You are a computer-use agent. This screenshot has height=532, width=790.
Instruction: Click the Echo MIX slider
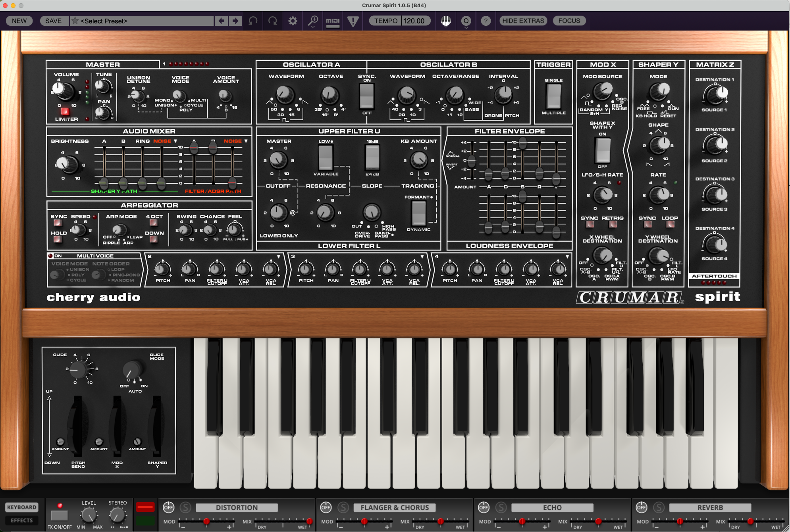coord(598,521)
